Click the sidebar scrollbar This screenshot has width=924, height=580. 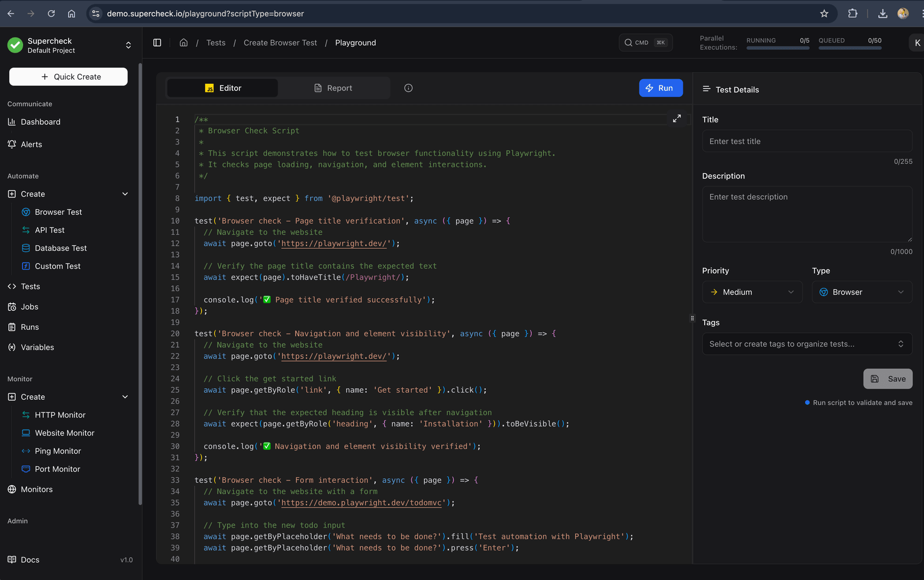point(140,283)
